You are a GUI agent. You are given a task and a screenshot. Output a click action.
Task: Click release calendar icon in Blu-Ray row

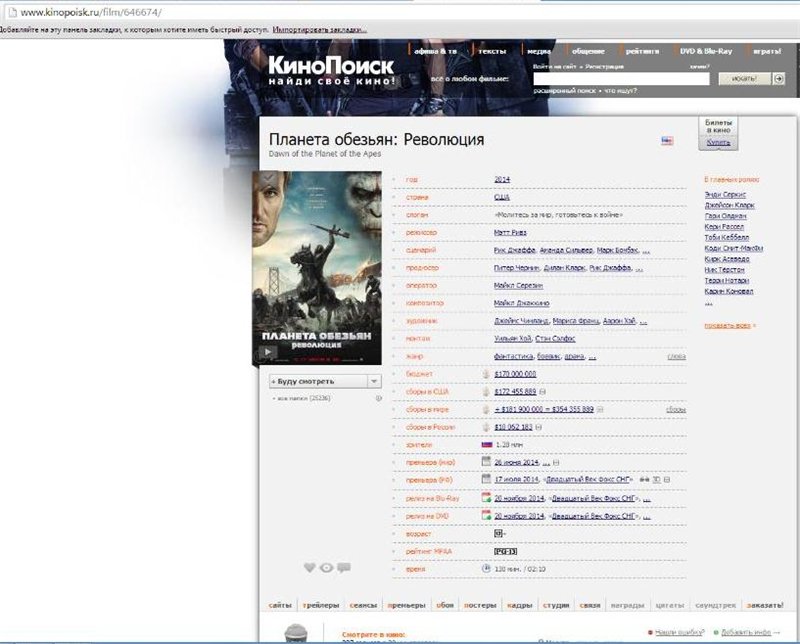point(486,497)
